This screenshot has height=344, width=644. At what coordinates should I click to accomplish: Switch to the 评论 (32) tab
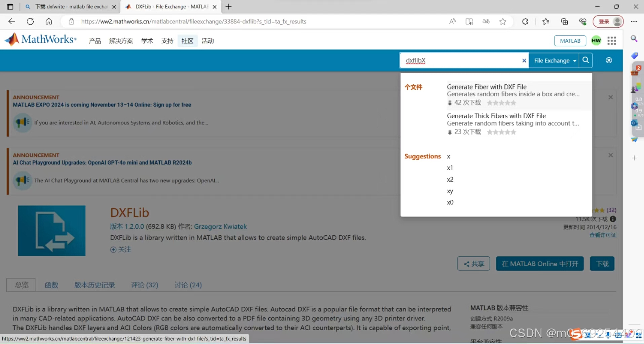[x=145, y=285]
